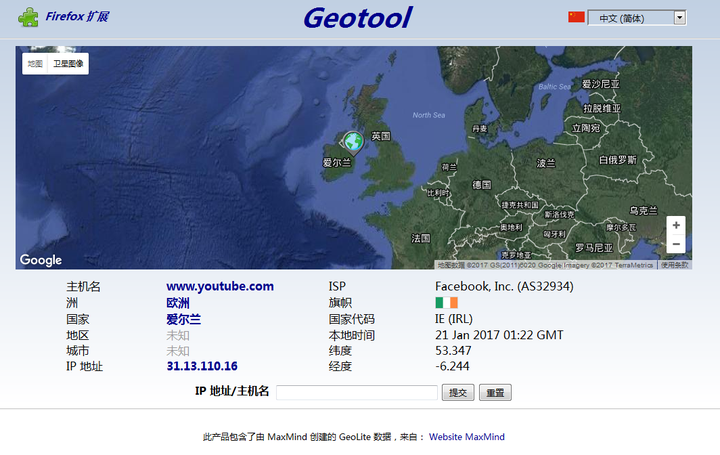
Task: Click the Geotool title logo
Action: click(358, 18)
